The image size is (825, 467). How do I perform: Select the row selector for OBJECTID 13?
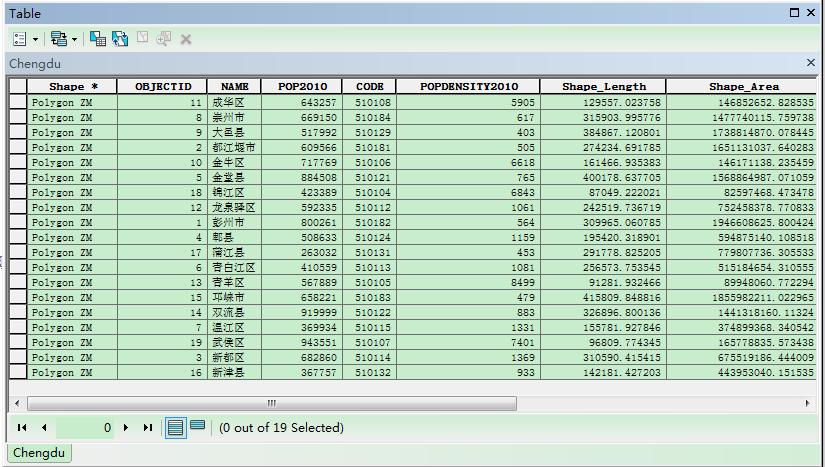click(18, 282)
